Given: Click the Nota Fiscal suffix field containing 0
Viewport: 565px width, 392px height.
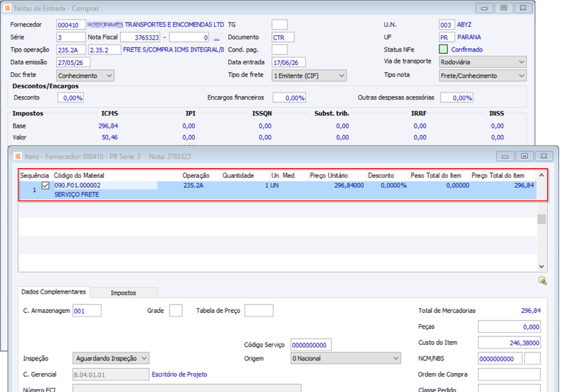Looking at the screenshot, I should pos(189,37).
